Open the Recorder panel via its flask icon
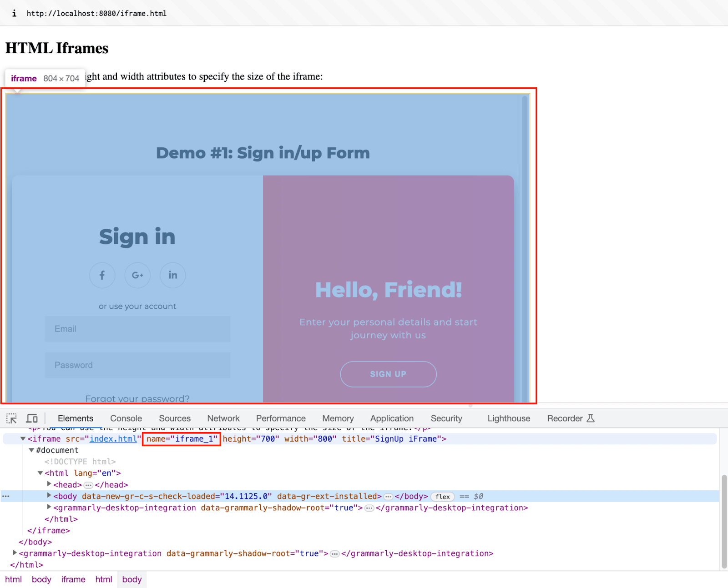728x588 pixels. (590, 418)
